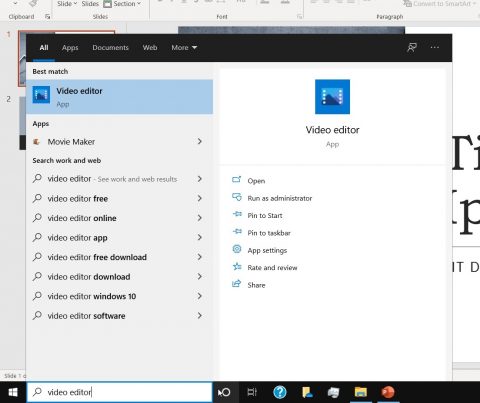Click magnifier icon in taskbar search box
480x403 pixels.
[37, 392]
